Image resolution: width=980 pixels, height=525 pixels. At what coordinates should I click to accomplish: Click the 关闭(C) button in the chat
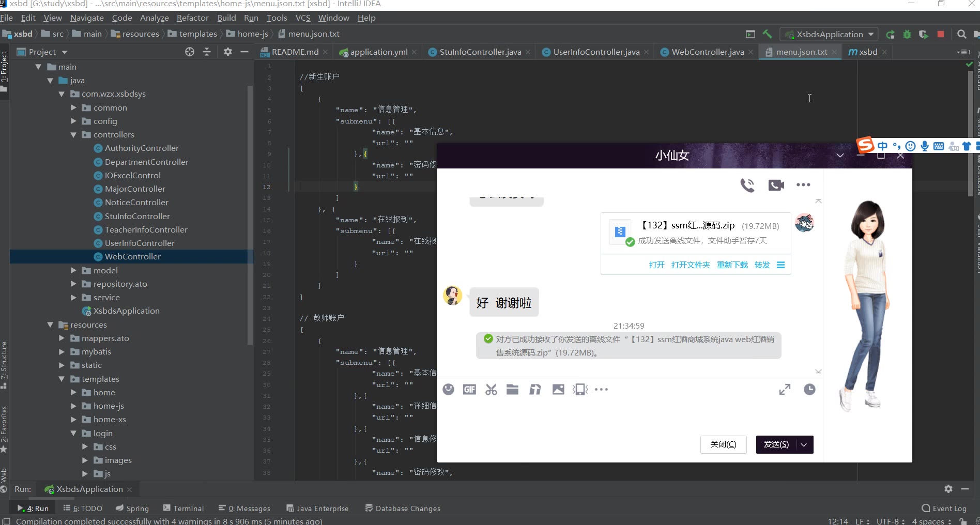[x=723, y=444]
